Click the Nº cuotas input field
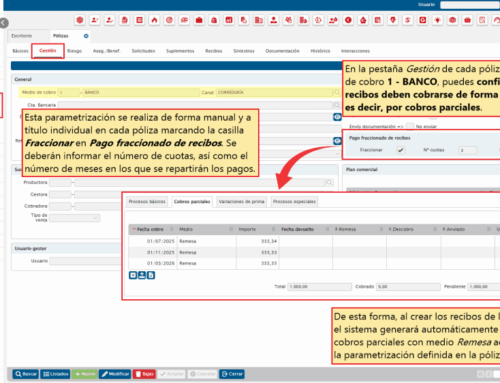 click(468, 150)
